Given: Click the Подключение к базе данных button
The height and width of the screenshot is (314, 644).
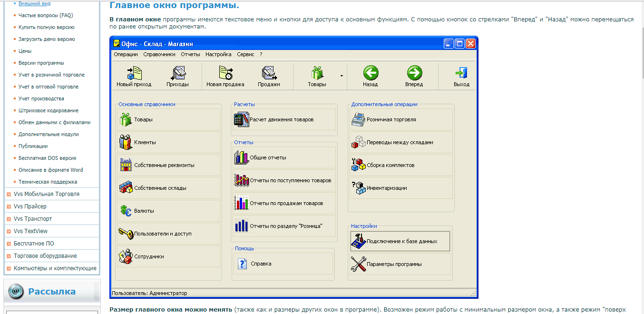Looking at the screenshot, I should pos(400,241).
